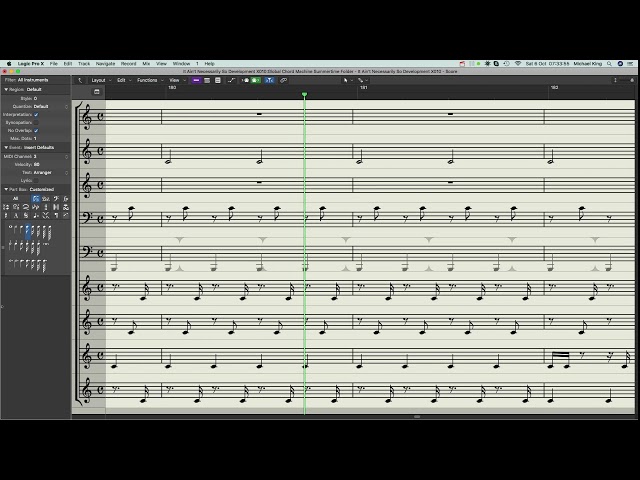The image size is (640, 480).
Task: Select the bar lines group icon
Action: click(56, 207)
